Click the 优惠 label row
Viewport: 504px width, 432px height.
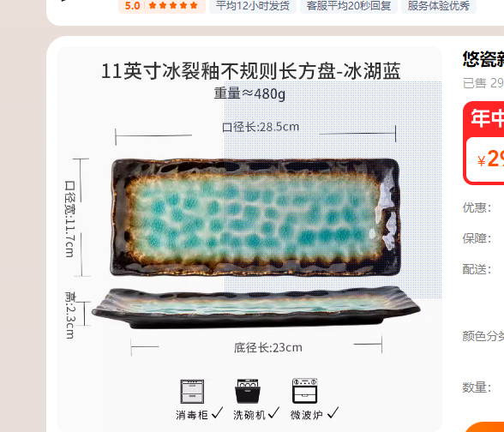click(x=477, y=207)
